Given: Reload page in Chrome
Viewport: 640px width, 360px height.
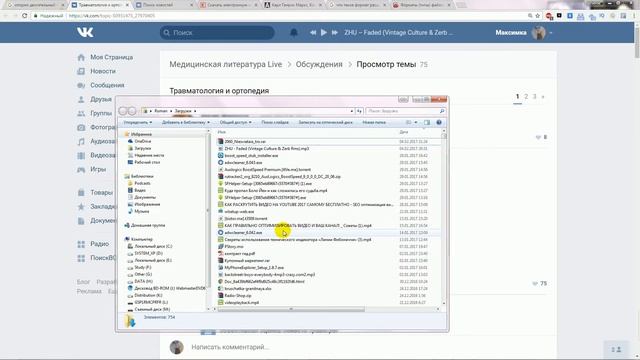Looking at the screenshot, I should (x=24, y=16).
